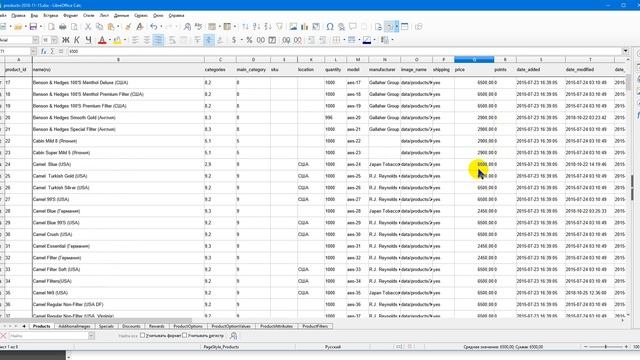
Task: Open the Name Box dropdown
Action: click(33, 51)
